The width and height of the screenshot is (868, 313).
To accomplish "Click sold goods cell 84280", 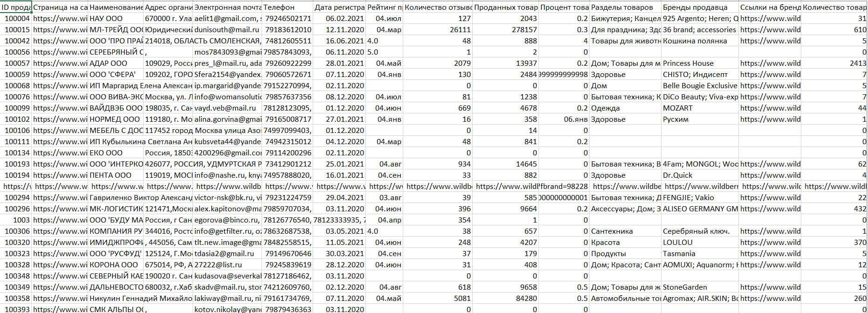I will (x=505, y=298).
